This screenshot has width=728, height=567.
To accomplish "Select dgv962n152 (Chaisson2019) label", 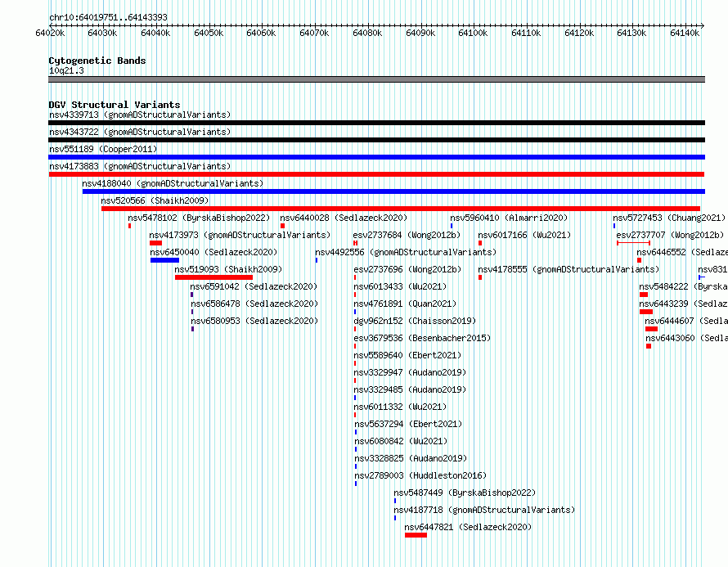I will click(415, 321).
